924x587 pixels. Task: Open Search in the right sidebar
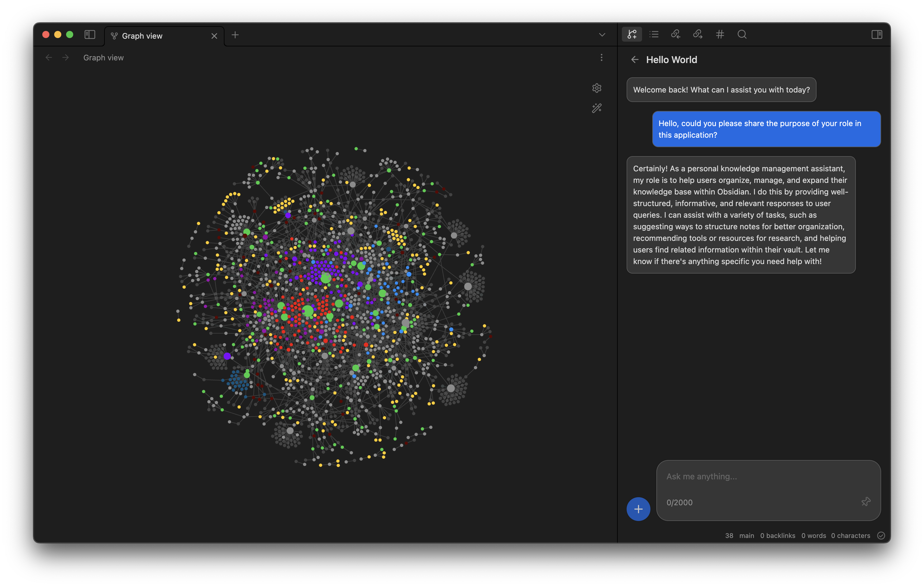pos(742,34)
